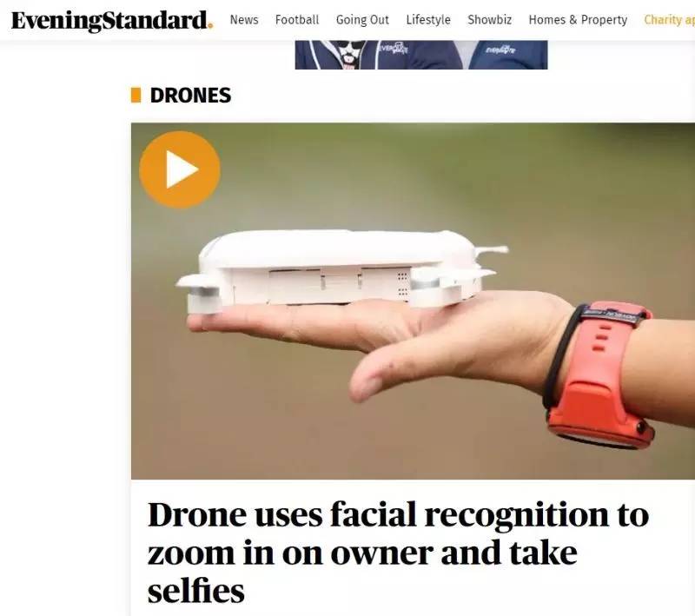Open the News section
Screen dimensions: 695x616
pos(244,20)
